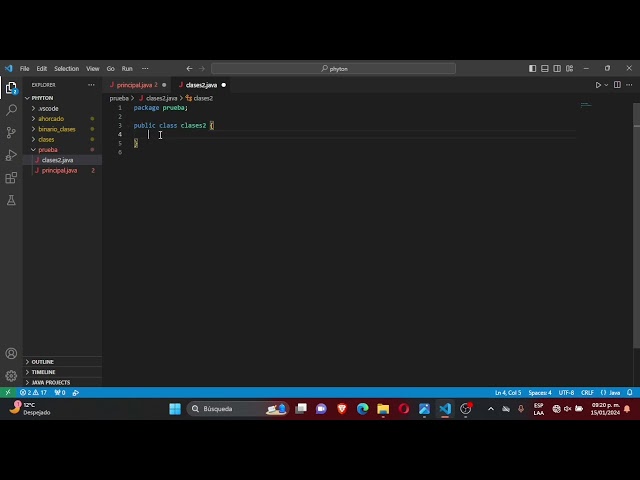
Task: Open editor More Actions ellipsis
Action: pos(629,85)
